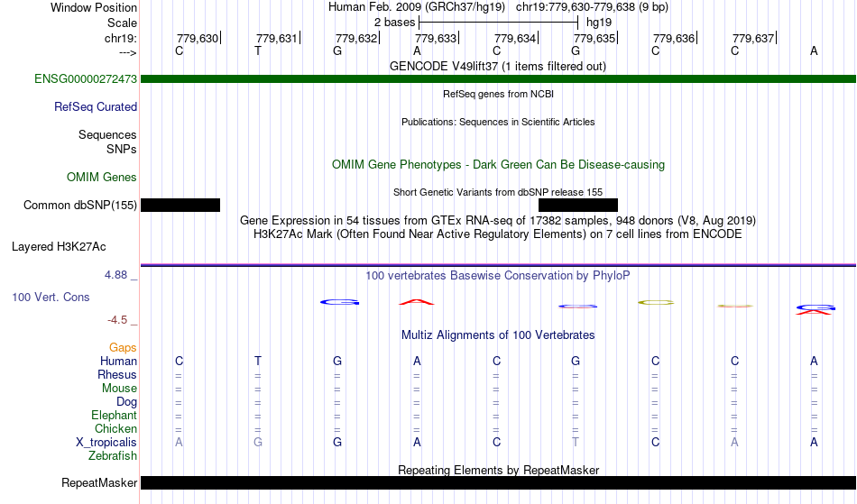The image size is (857, 504).
Task: Select the Zebrafish species row label
Action: (x=113, y=455)
